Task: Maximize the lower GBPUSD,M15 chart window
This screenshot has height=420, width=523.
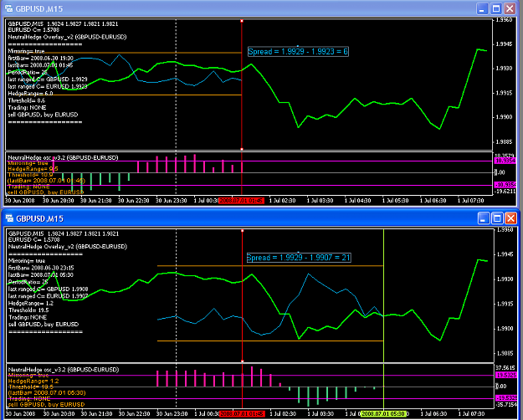Action: pyautogui.click(x=497, y=218)
